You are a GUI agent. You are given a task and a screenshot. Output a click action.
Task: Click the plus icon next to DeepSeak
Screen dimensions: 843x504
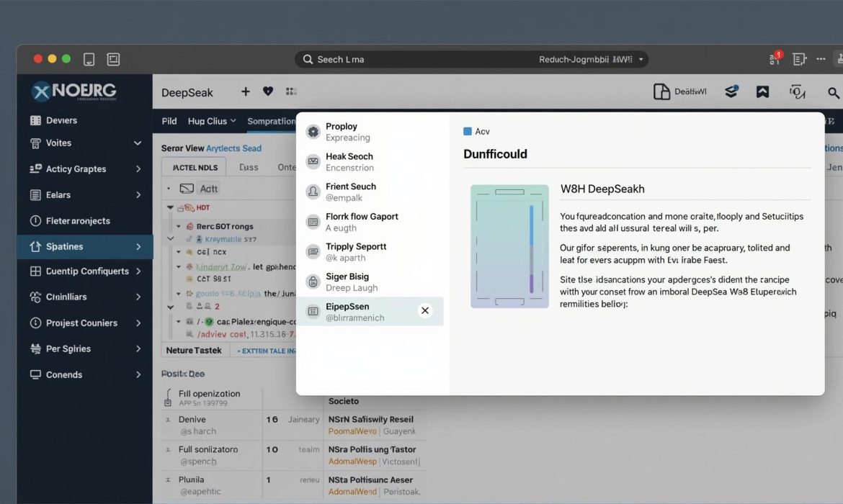pos(245,92)
